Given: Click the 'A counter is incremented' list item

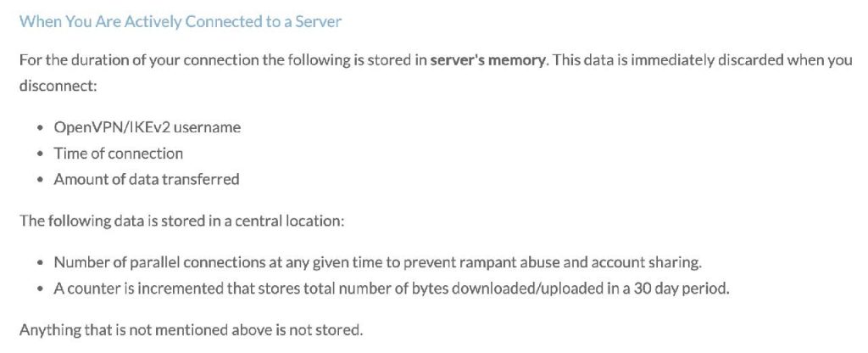Looking at the screenshot, I should point(392,289).
